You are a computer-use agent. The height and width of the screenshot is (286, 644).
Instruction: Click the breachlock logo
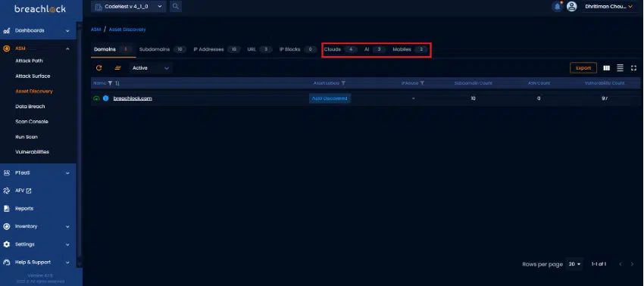40,8
